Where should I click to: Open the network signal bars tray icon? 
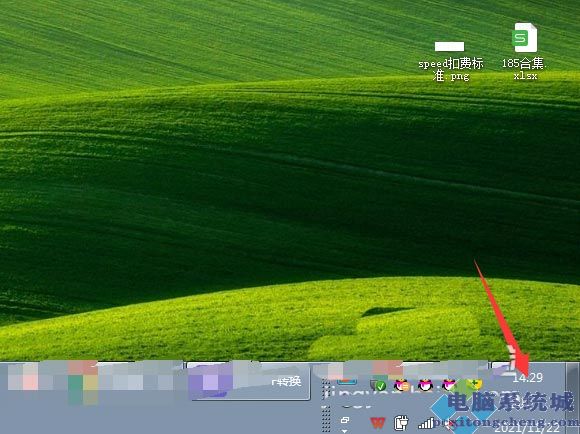pyautogui.click(x=426, y=423)
